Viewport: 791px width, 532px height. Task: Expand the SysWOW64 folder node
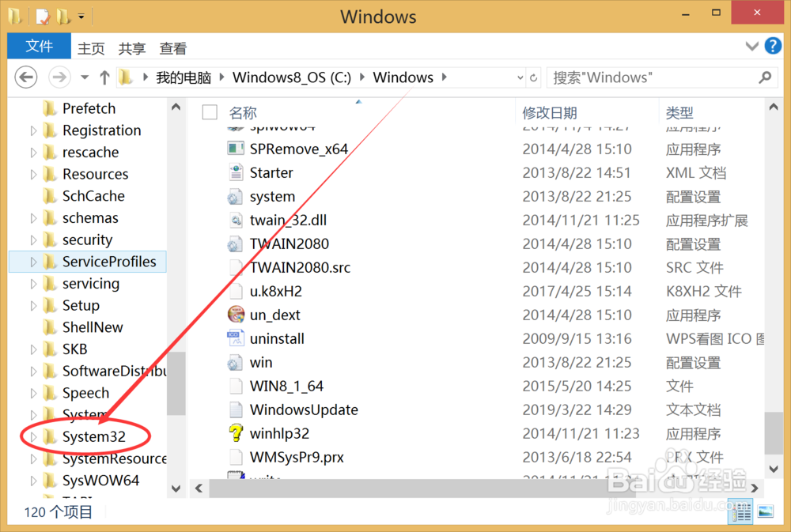click(33, 481)
